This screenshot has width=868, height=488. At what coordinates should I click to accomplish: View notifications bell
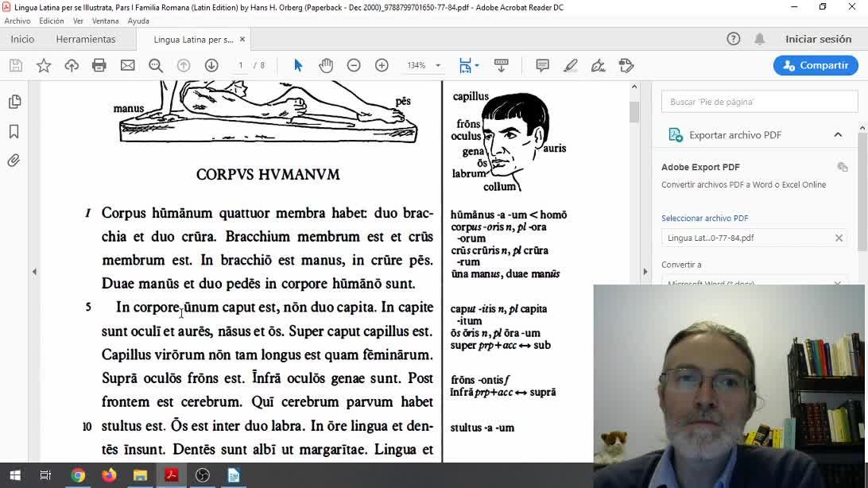pyautogui.click(x=760, y=39)
